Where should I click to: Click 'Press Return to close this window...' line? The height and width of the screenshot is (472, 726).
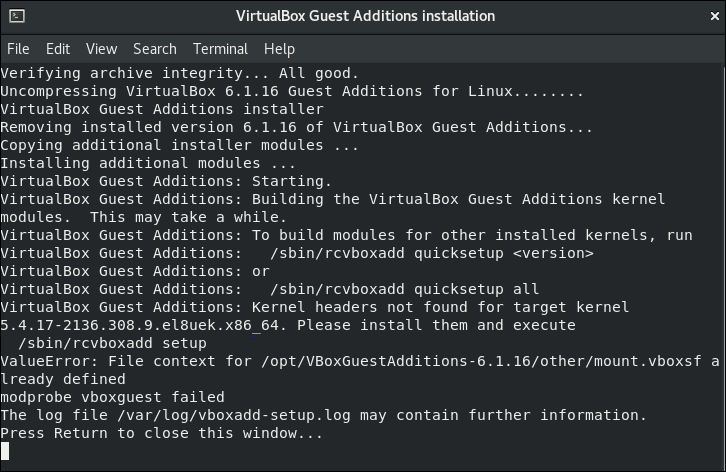[162, 434]
